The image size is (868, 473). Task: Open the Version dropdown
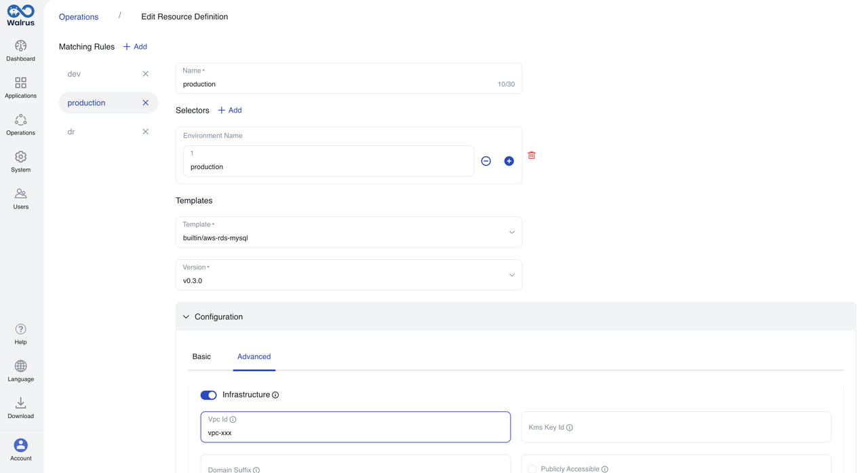[349, 275]
